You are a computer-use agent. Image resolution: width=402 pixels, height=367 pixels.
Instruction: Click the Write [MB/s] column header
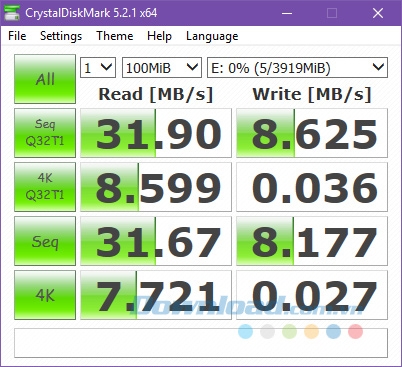click(x=312, y=94)
